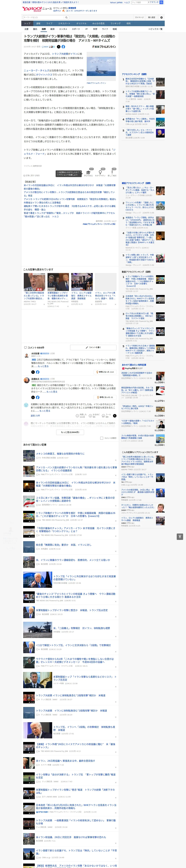The width and height of the screenshot is (186, 868).
Task: Click 参考になった 21 button
Action: (x=105, y=397)
